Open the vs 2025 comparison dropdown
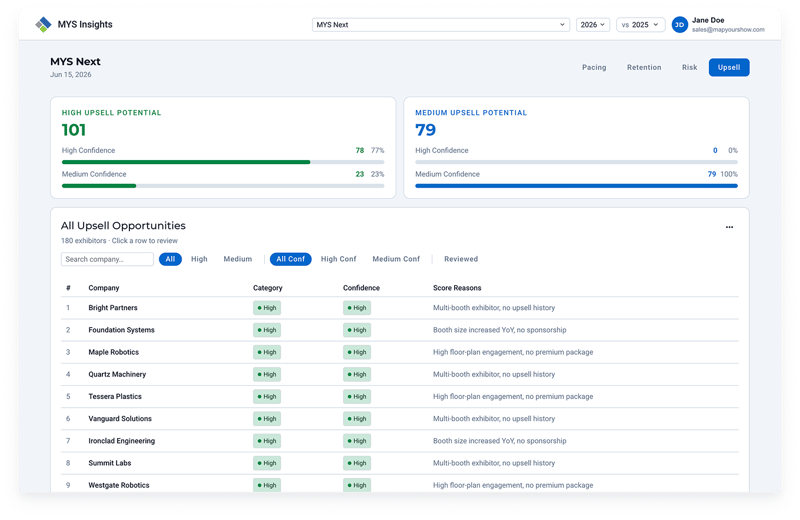 pyautogui.click(x=640, y=24)
